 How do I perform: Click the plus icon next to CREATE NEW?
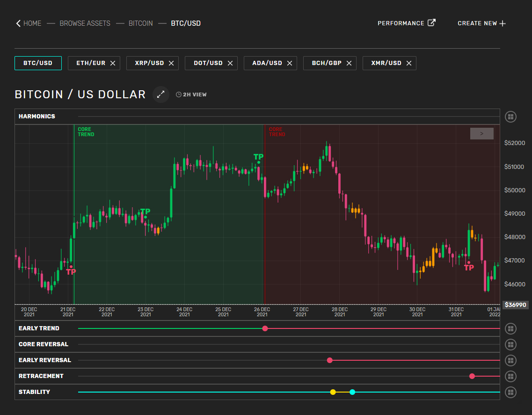coord(503,23)
